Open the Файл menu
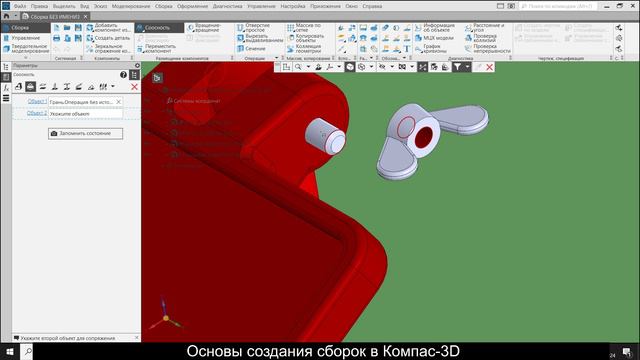The width and height of the screenshot is (640, 360). coord(20,6)
